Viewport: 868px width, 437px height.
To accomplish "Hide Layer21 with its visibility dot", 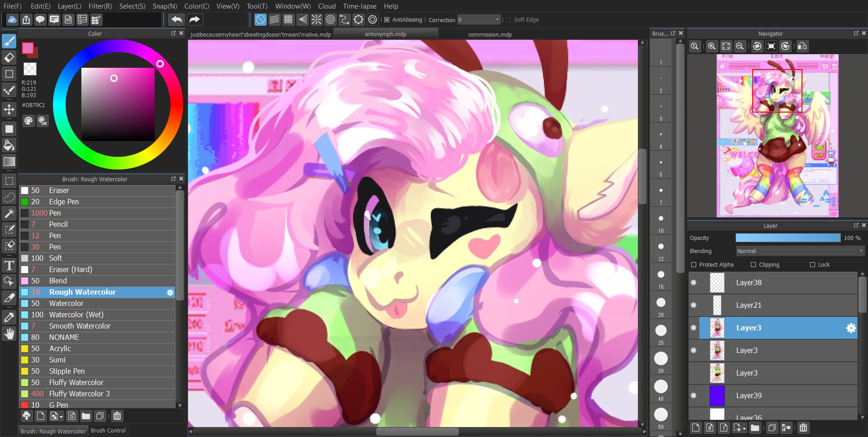I will [x=693, y=305].
